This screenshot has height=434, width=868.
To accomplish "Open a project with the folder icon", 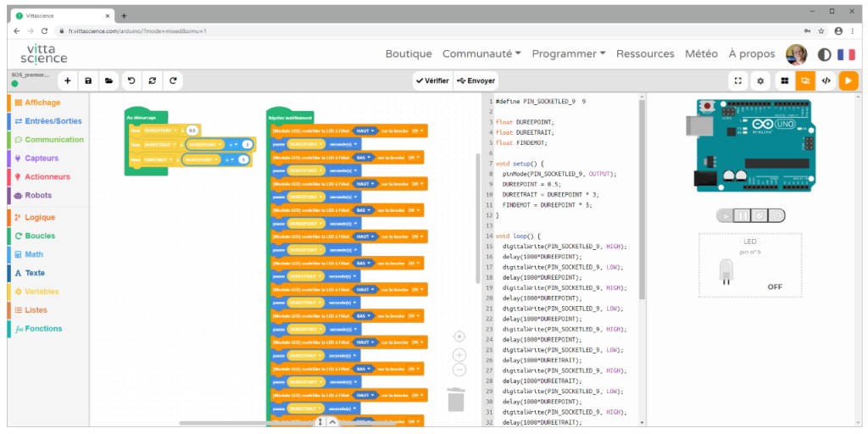I will coord(108,81).
